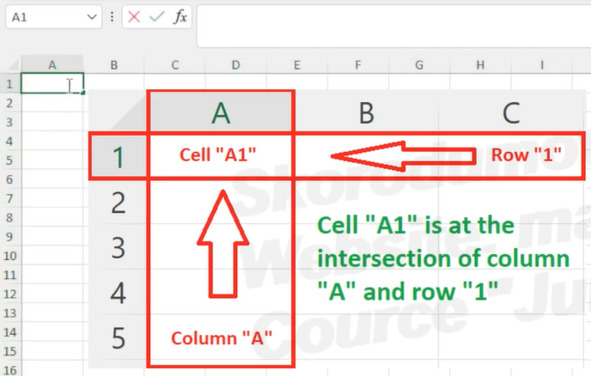The height and width of the screenshot is (376, 591).
Task: Click the Enter checkmark icon in formula bar
Action: (157, 17)
